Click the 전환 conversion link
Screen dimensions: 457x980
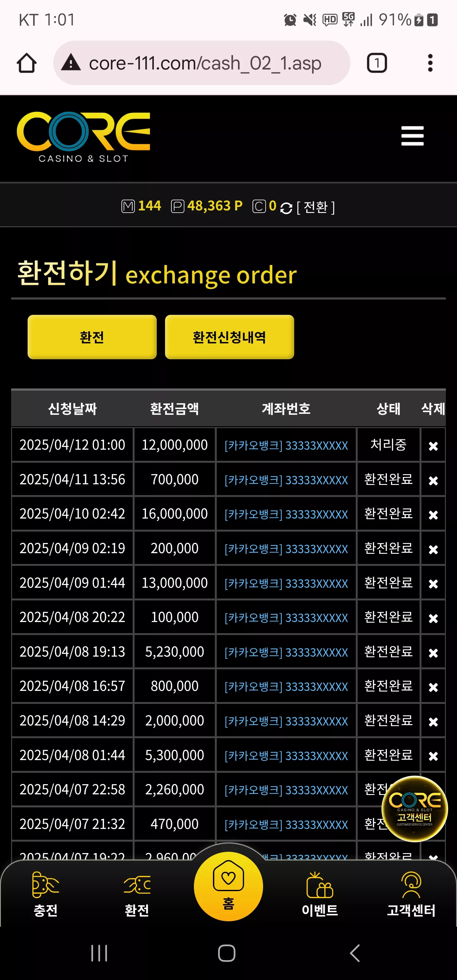315,207
